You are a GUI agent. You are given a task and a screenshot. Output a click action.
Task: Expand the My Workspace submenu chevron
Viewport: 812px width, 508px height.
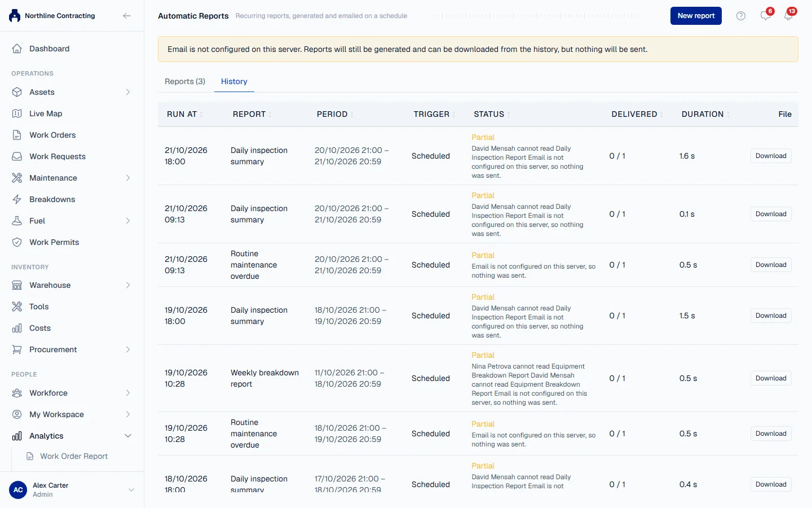pyautogui.click(x=128, y=414)
